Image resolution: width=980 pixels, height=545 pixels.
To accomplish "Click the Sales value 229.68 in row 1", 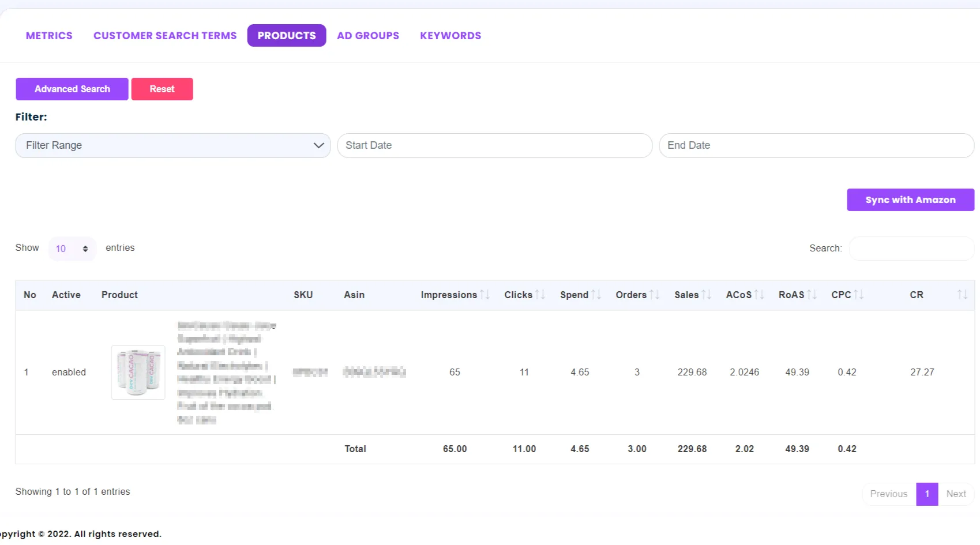I will coord(692,373).
